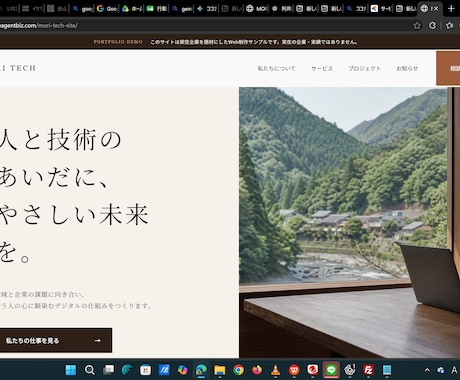The height and width of the screenshot is (380, 460).
Task: Switch to the 'MOI' tab
Action: [257, 8]
